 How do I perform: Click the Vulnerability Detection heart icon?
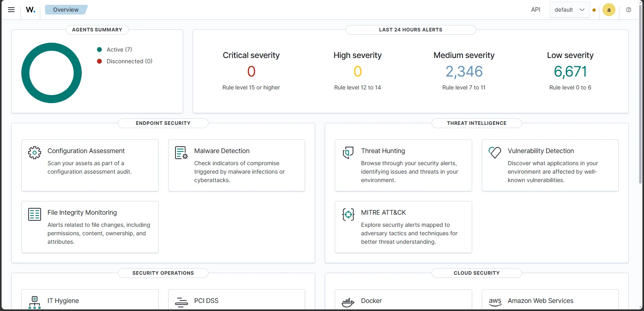[x=495, y=153]
